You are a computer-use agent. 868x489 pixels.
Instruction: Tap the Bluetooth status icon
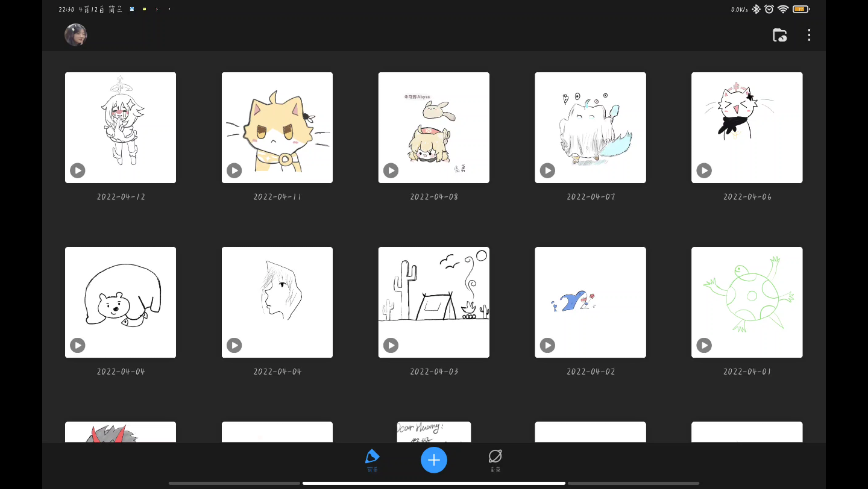pos(756,9)
